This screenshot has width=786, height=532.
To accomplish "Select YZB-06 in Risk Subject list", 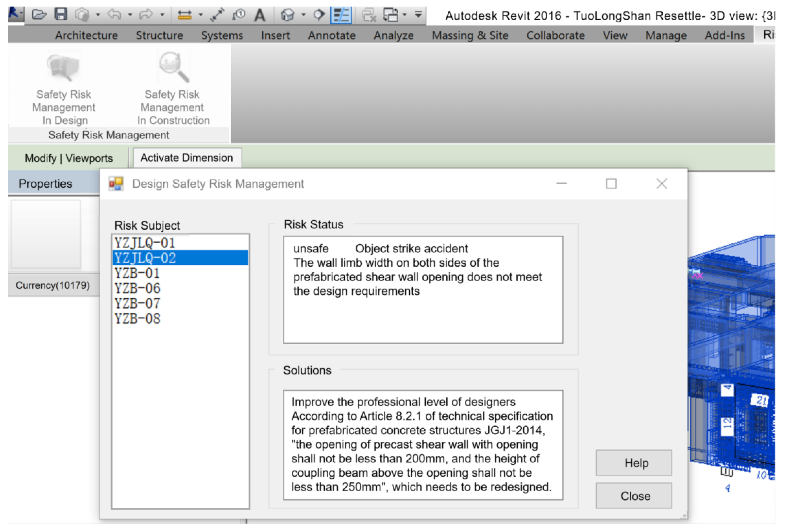I will [x=137, y=288].
